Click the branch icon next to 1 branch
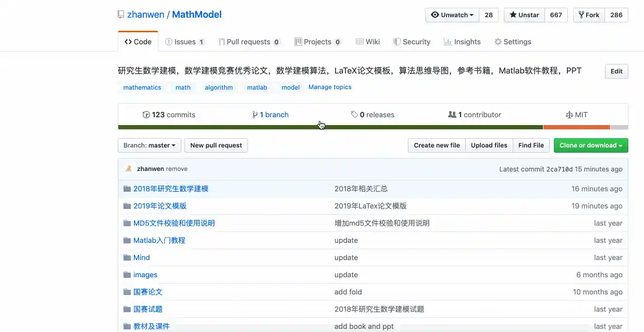Screen dimensions: 644x332 [255, 115]
